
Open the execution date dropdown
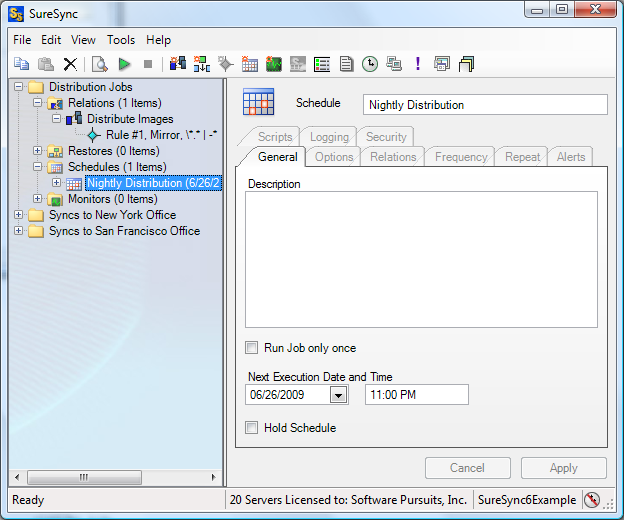pyautogui.click(x=338, y=395)
